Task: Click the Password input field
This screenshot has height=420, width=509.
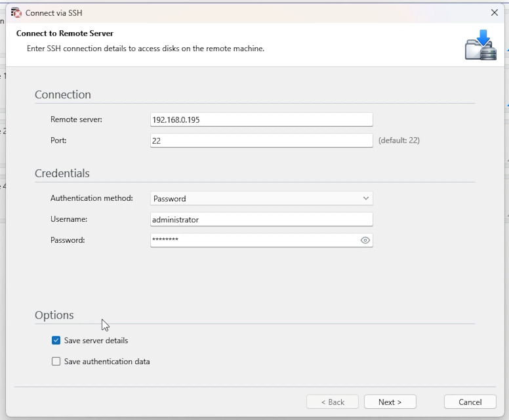Action: click(x=261, y=240)
